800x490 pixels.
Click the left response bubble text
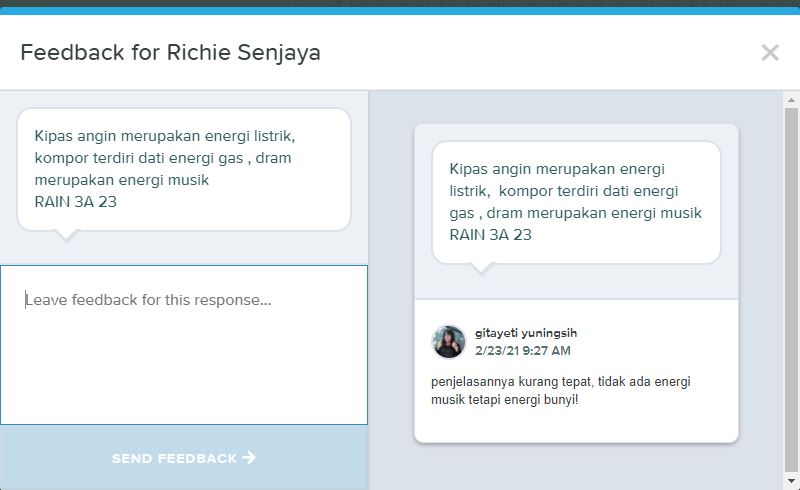(x=165, y=169)
